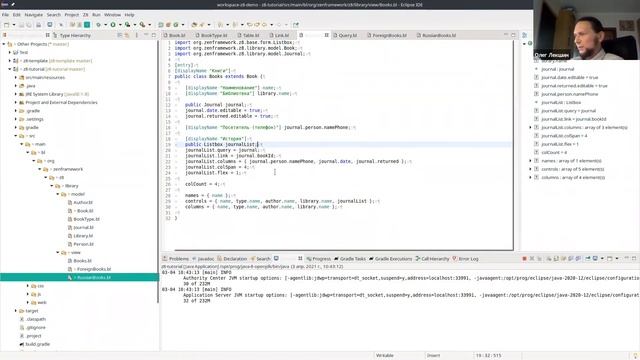Viewport: 640px width, 360px height.
Task: Click the New file toolbar icon
Action: coord(7,25)
